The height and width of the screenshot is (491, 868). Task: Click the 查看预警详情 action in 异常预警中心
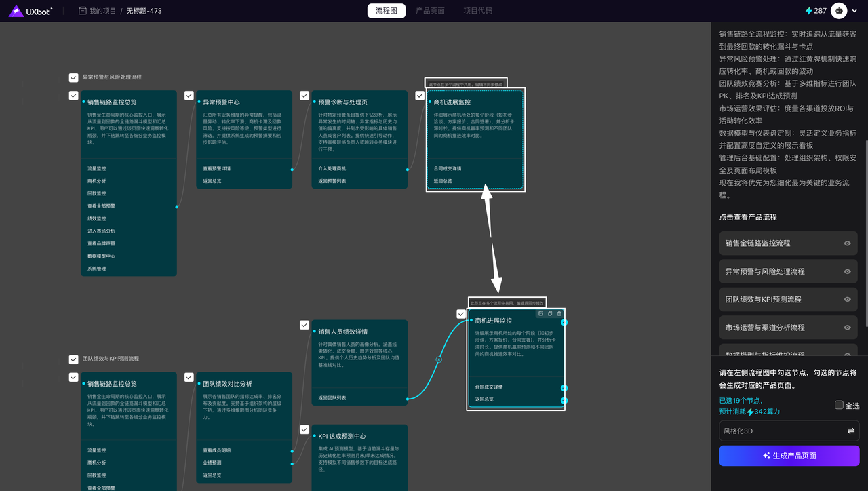217,169
